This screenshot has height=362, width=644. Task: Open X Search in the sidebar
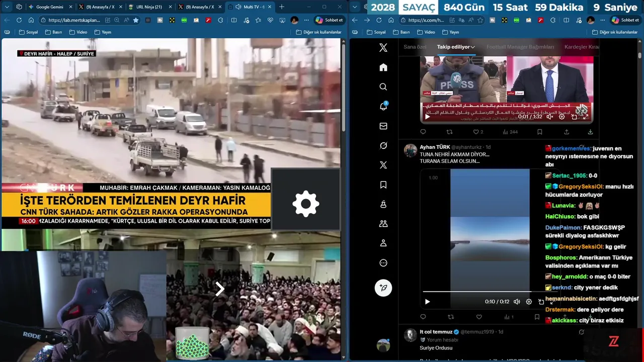click(x=383, y=87)
